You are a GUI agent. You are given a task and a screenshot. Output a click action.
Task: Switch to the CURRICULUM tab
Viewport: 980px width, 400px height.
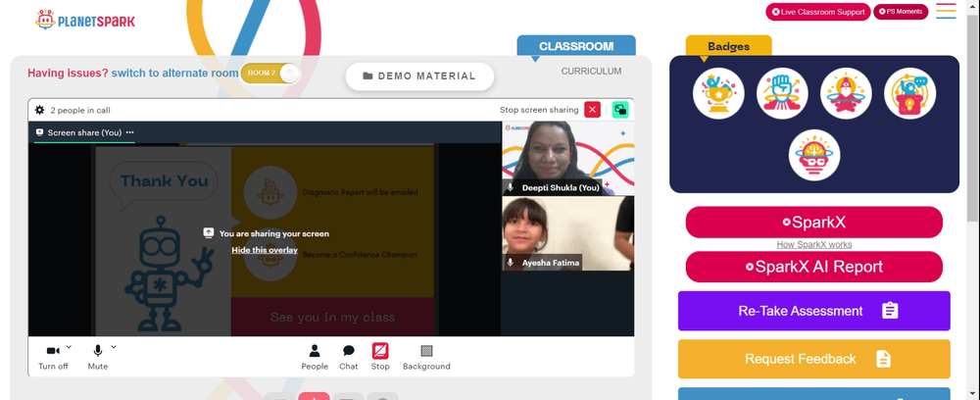tap(591, 72)
